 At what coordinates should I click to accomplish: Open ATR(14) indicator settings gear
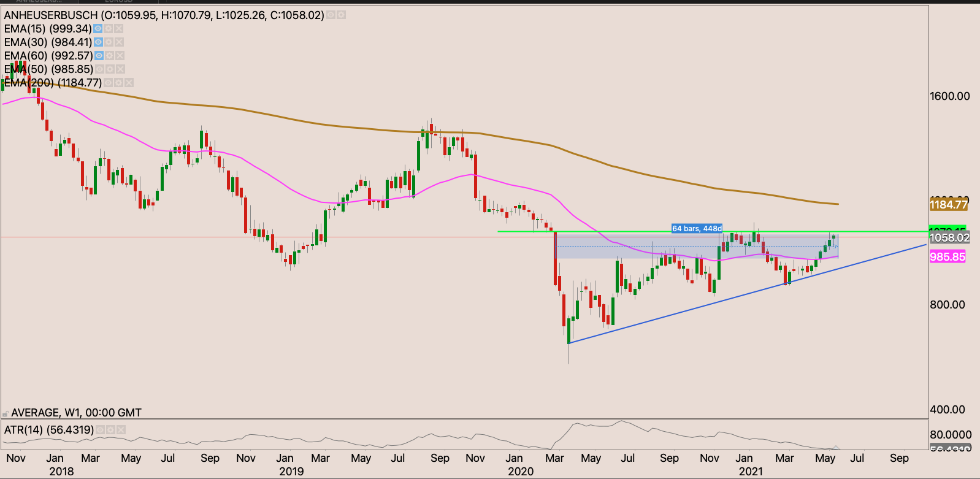(110, 430)
